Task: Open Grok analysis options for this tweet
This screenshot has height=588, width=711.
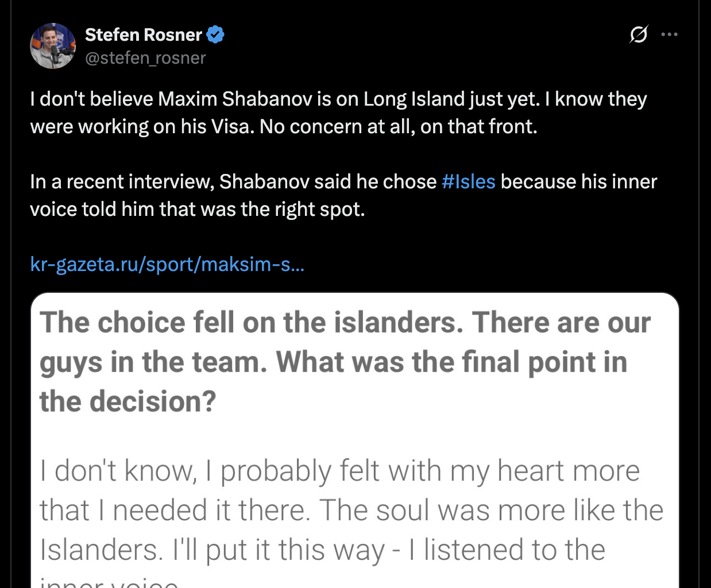Action: [x=639, y=34]
